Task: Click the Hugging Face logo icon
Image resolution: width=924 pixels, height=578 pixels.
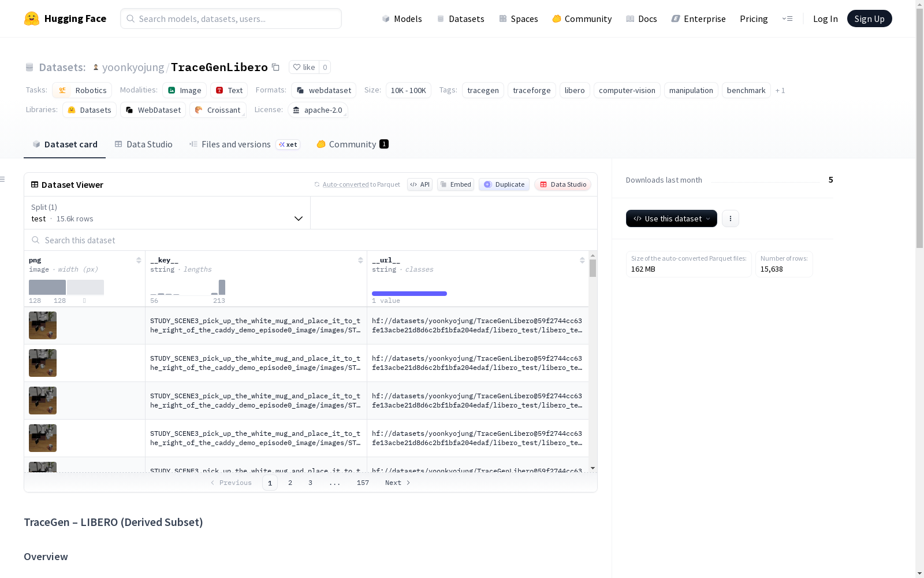Action: click(x=32, y=18)
